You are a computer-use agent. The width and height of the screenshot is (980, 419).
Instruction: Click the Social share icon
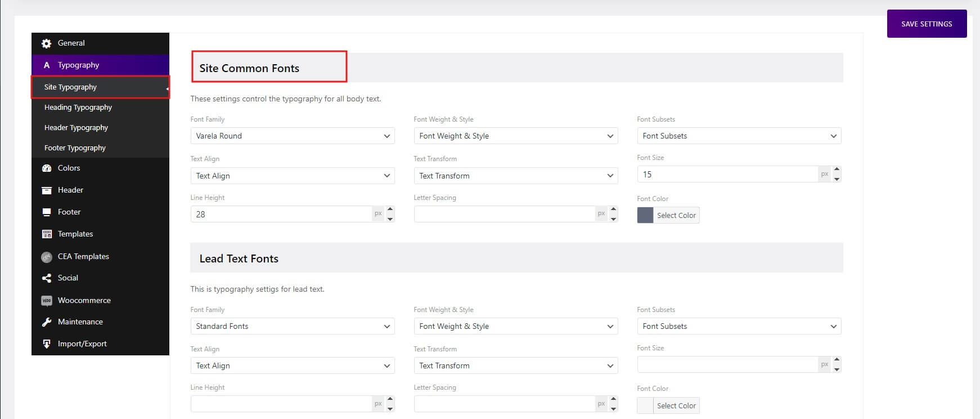47,278
